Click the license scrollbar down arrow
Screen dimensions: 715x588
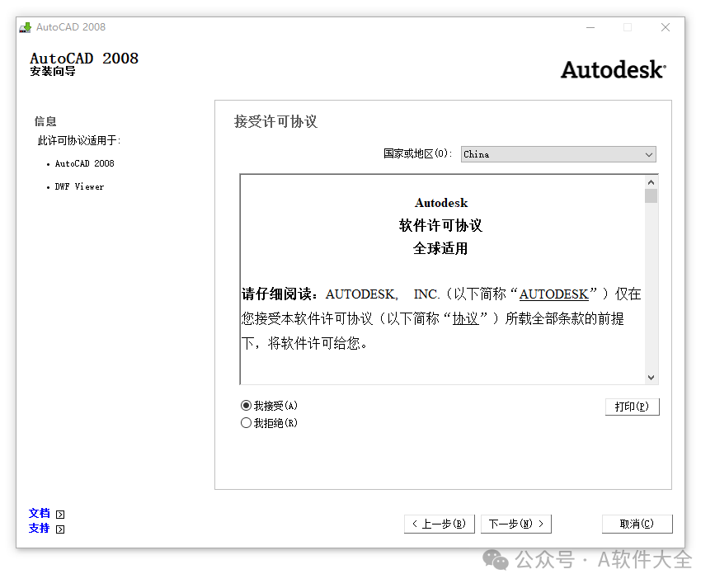click(x=651, y=377)
